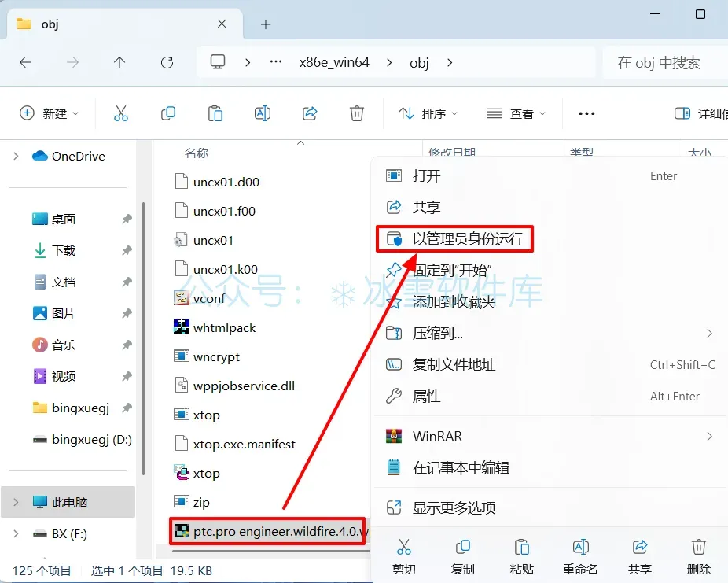Image resolution: width=728 pixels, height=583 pixels.
Task: Click into the 在 obj 中搜索 search box
Action: pos(665,62)
